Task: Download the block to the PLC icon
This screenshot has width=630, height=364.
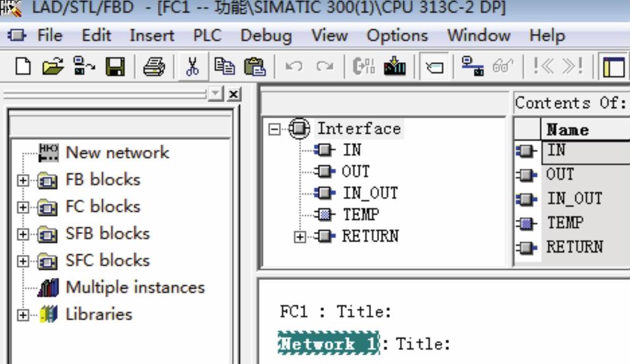Action: 395,66
